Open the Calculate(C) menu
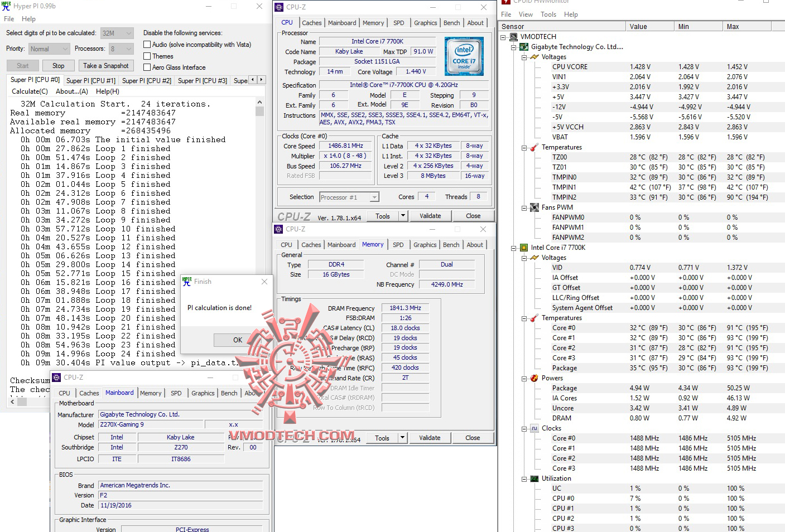The height and width of the screenshot is (532, 785). coord(30,91)
